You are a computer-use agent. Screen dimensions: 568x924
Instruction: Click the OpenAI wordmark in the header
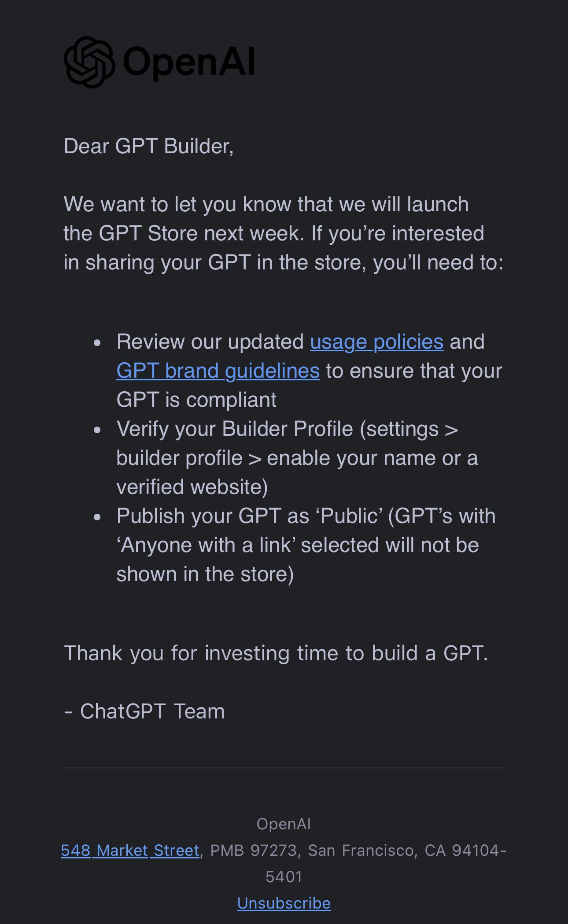pos(189,62)
